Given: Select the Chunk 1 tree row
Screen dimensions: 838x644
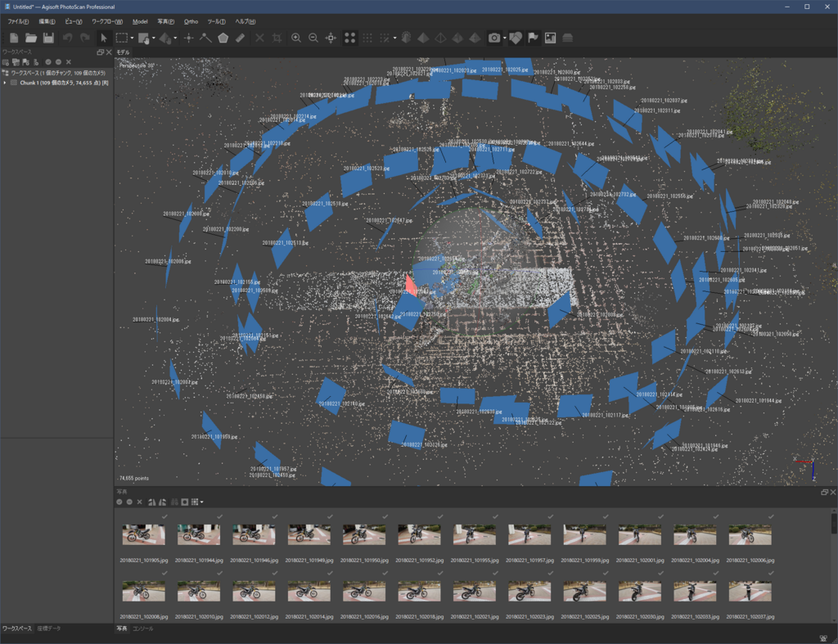Looking at the screenshot, I should [57, 83].
